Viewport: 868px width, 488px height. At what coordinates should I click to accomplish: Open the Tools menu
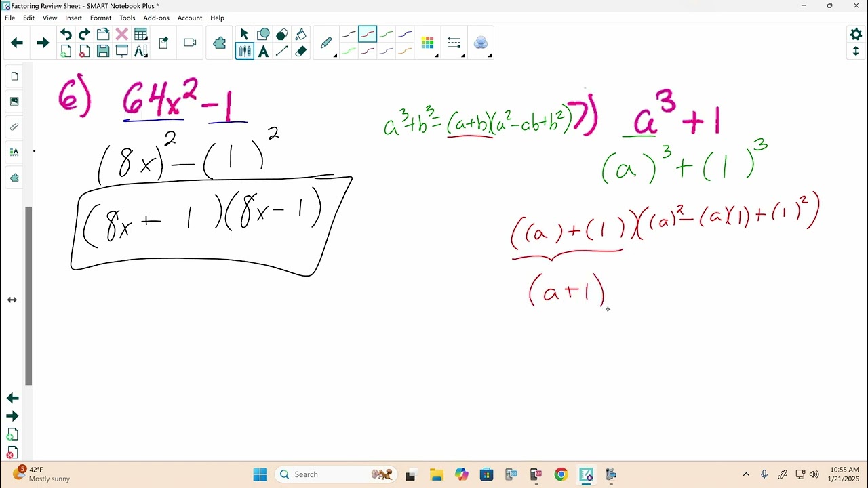(127, 18)
